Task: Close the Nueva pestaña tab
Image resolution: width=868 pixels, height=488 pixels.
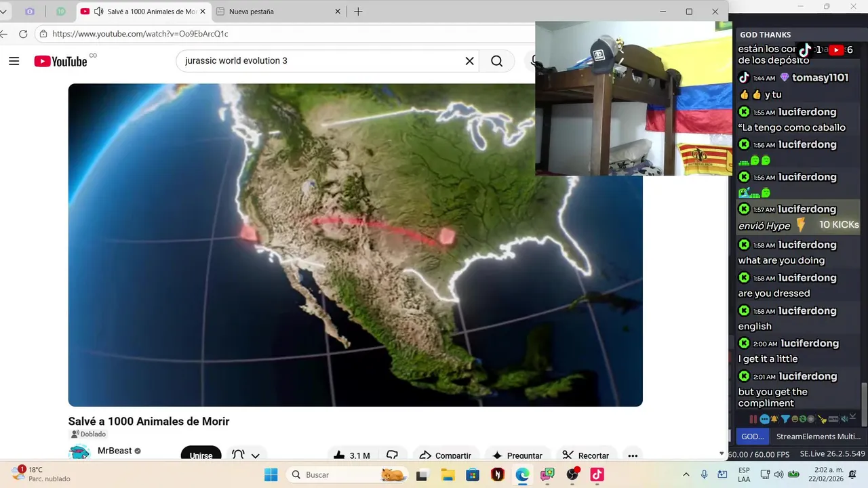Action: tap(338, 12)
